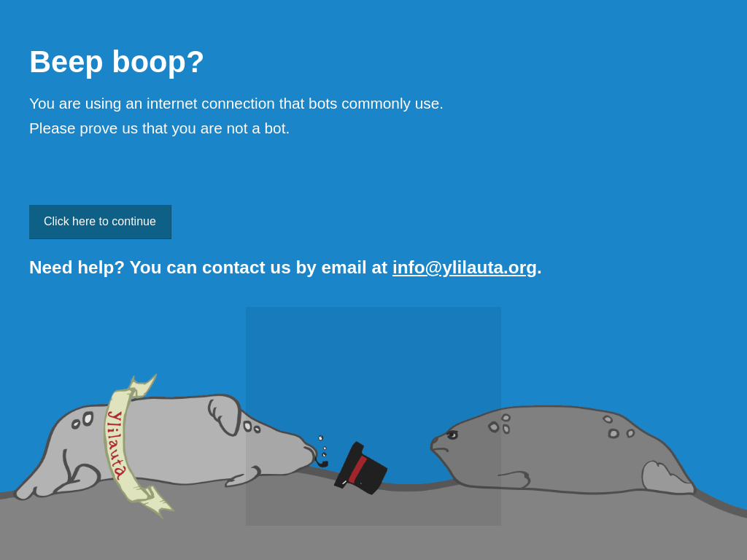Click the ring spots on the light seal's rump

tap(82, 421)
